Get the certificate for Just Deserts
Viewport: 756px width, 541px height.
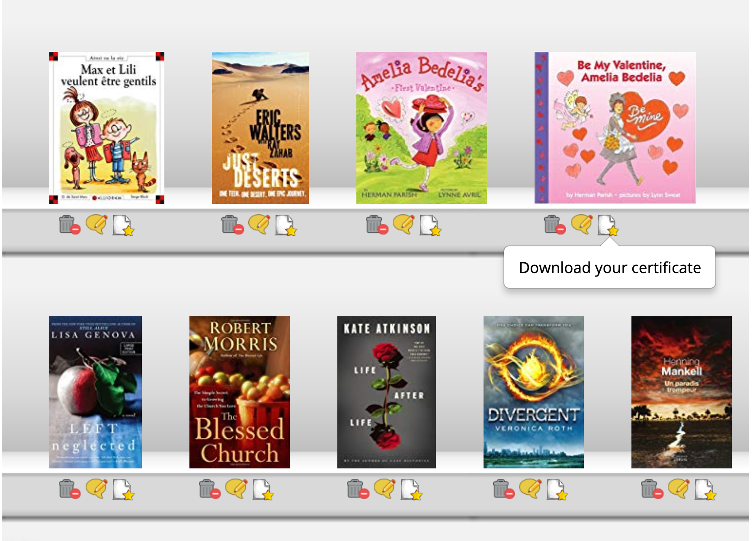point(286,225)
